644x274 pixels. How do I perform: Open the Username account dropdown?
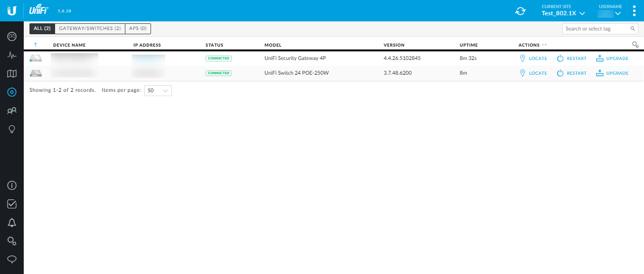click(610, 13)
